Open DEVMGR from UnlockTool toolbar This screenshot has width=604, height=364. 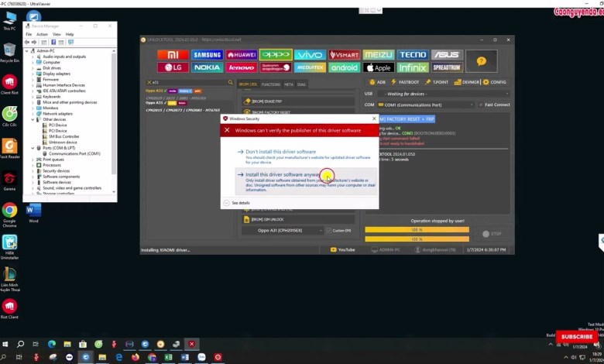[x=466, y=82]
